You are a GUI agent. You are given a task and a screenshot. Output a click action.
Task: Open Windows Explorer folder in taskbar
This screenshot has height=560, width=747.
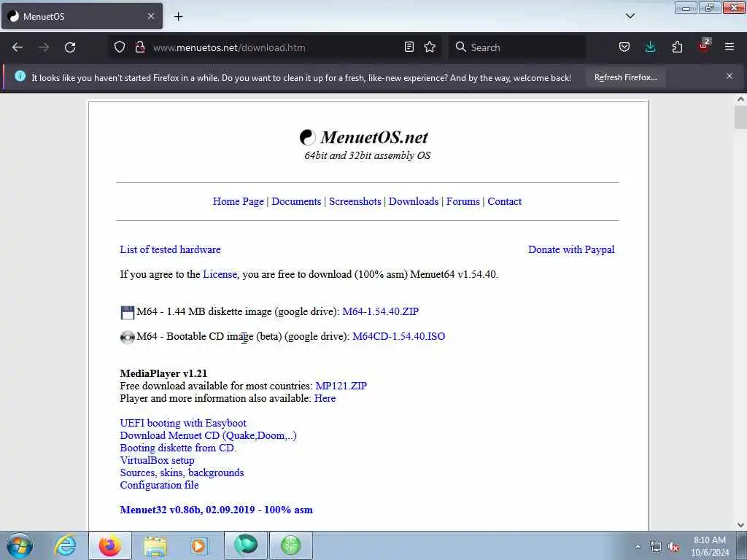coord(155,545)
